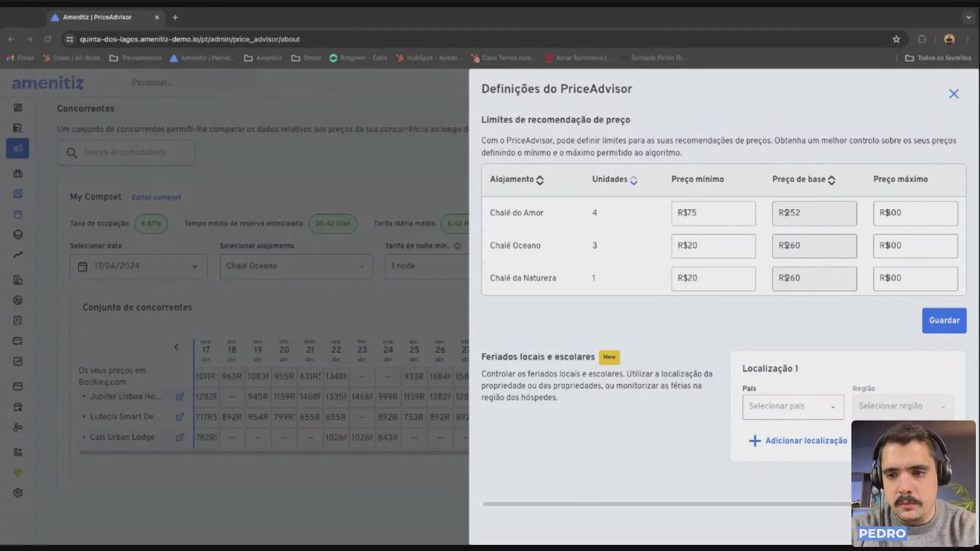Screen dimensions: 980x551
Task: Expand the 17/04/2024 date selector
Action: point(138,266)
